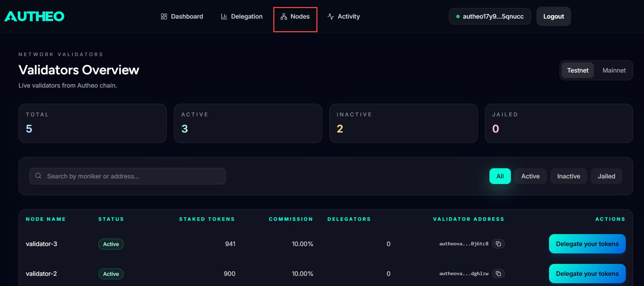Click the address text autheova...dghlzw
644x286 pixels.
coord(464,274)
